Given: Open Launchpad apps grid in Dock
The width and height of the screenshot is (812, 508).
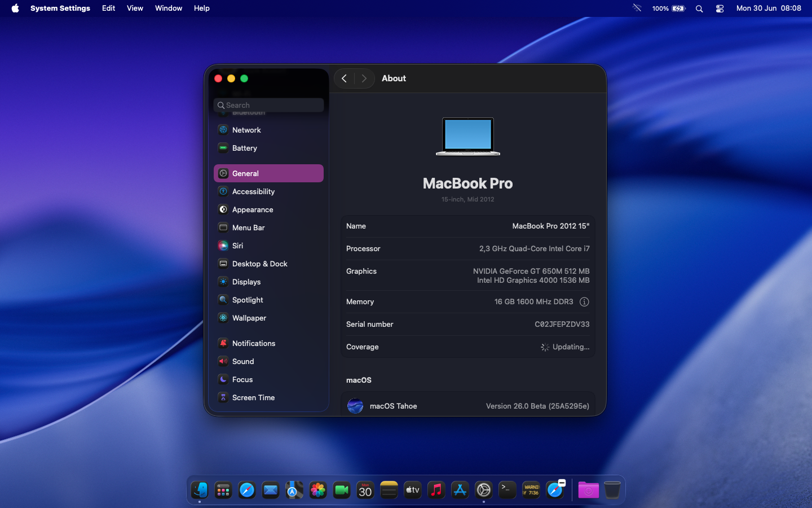Looking at the screenshot, I should pyautogui.click(x=223, y=490).
